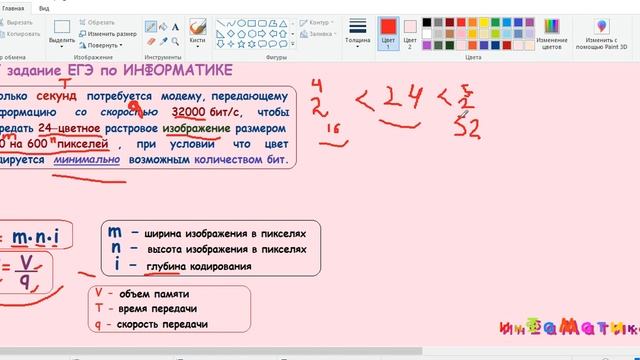Viewport: 640px width, 360px height.
Task: Select the Pencil tool
Action: 151,27
